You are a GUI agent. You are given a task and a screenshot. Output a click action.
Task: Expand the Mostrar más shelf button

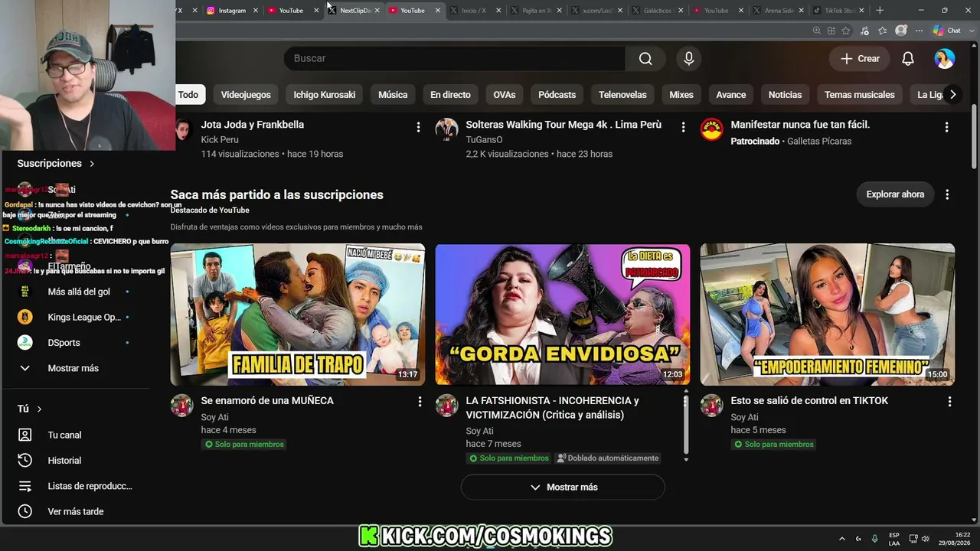coord(563,487)
